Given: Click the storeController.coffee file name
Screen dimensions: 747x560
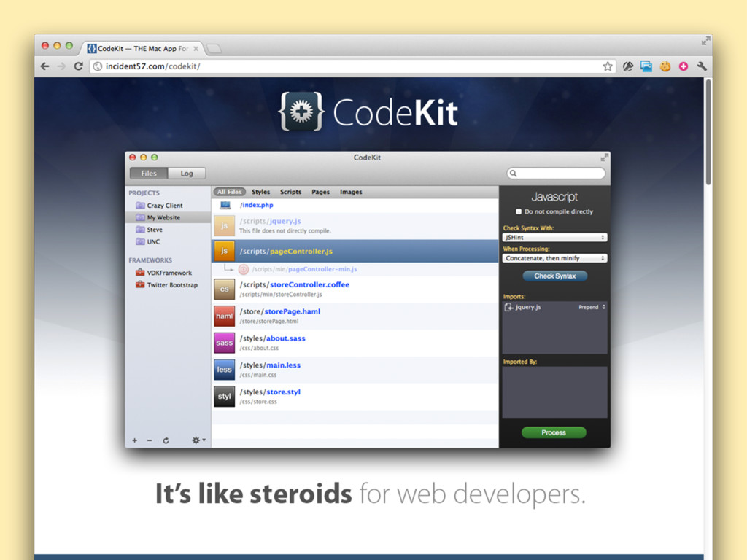Looking at the screenshot, I should point(309,285).
